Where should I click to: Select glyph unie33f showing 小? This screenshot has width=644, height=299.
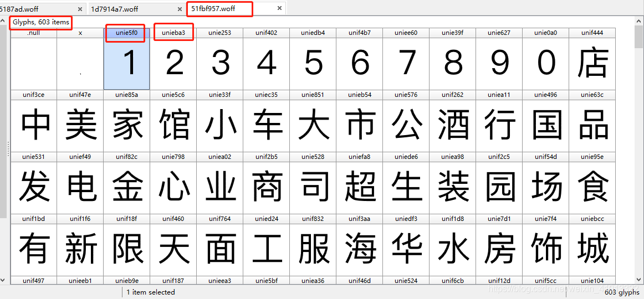[219, 121]
